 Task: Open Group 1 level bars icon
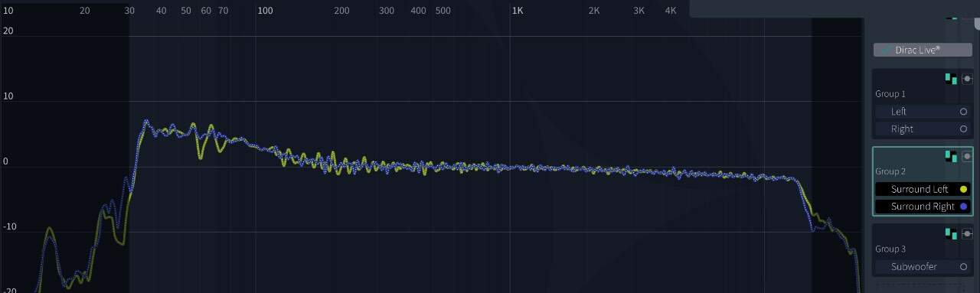951,79
